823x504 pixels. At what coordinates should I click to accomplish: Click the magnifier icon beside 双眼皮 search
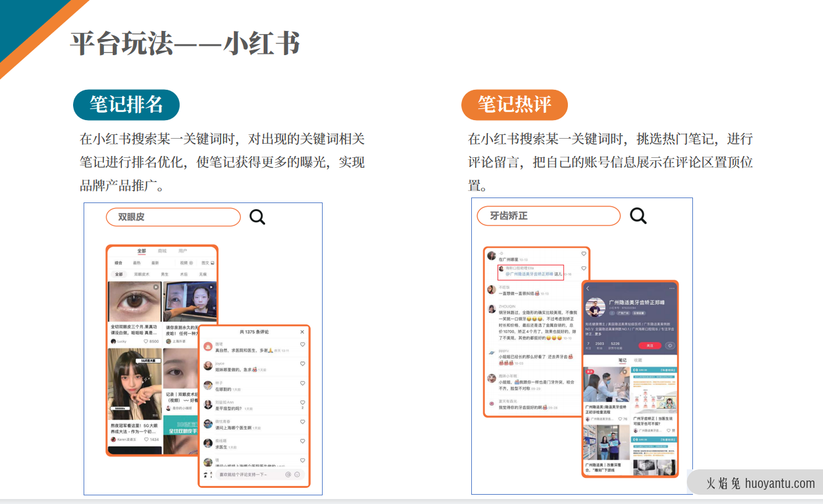(x=257, y=217)
